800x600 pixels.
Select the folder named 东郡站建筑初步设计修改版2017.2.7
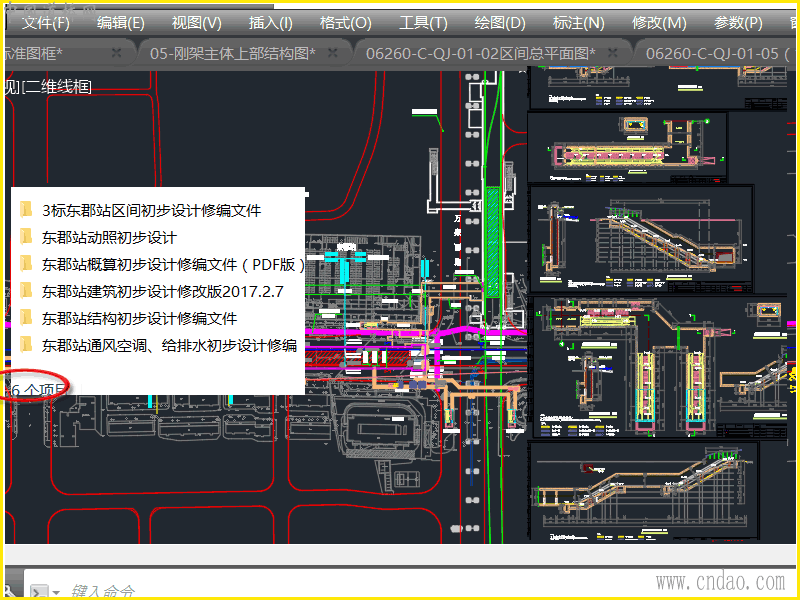coord(162,291)
